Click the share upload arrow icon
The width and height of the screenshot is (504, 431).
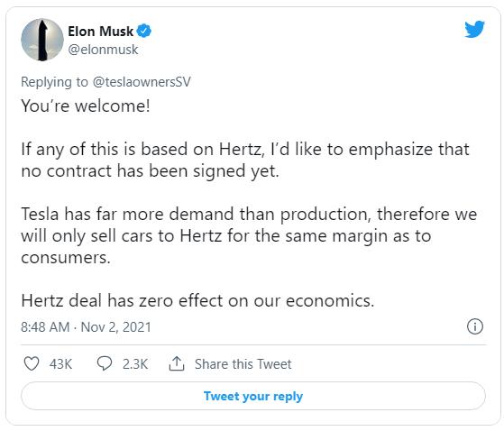pyautogui.click(x=177, y=363)
